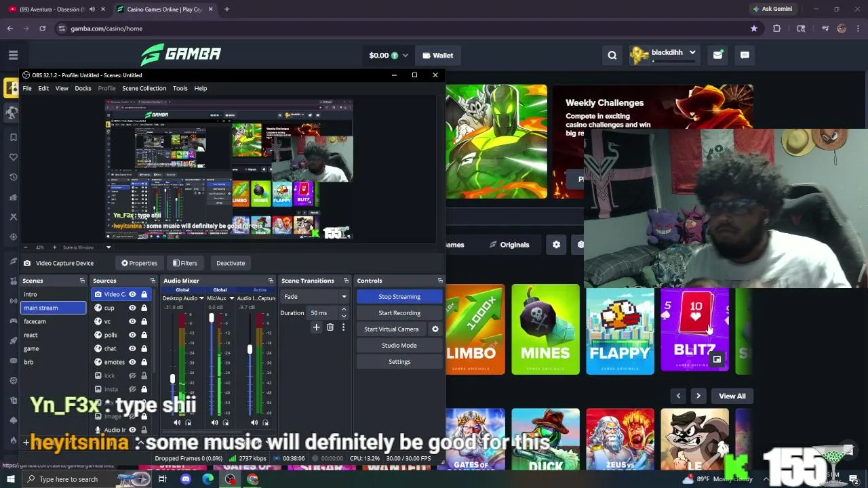Hide the chat source
The image size is (868, 488).
click(132, 348)
